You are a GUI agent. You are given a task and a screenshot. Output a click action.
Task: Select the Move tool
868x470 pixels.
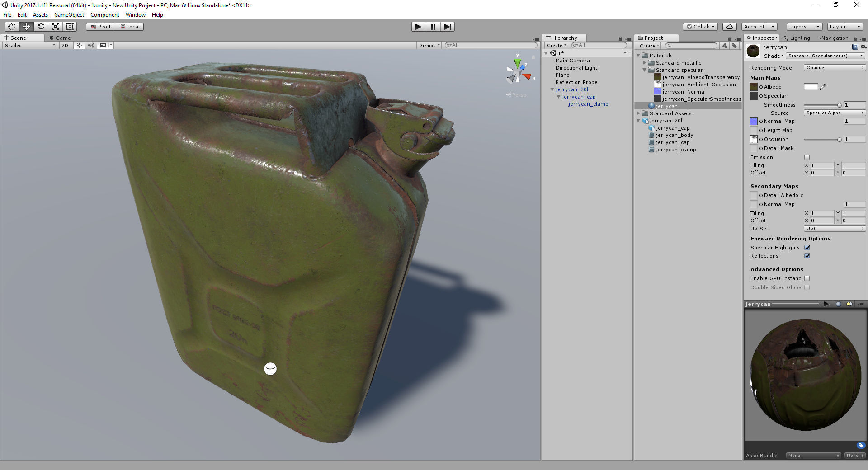click(26, 27)
